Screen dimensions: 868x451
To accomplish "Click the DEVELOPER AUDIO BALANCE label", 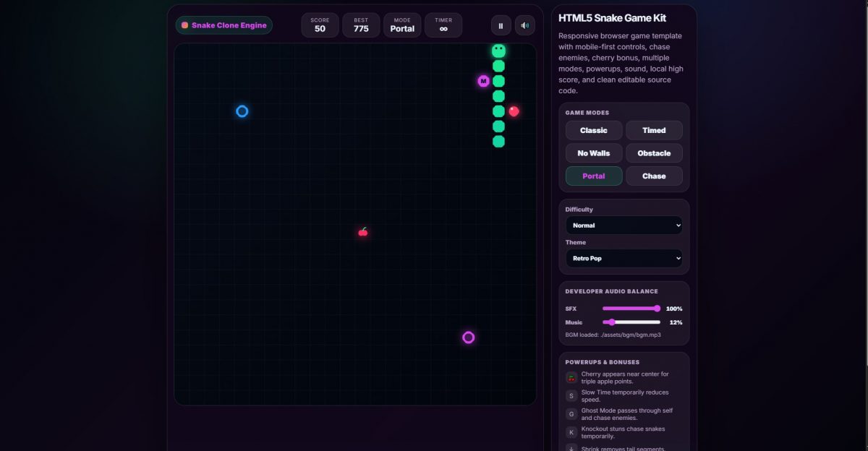I will 612,291.
